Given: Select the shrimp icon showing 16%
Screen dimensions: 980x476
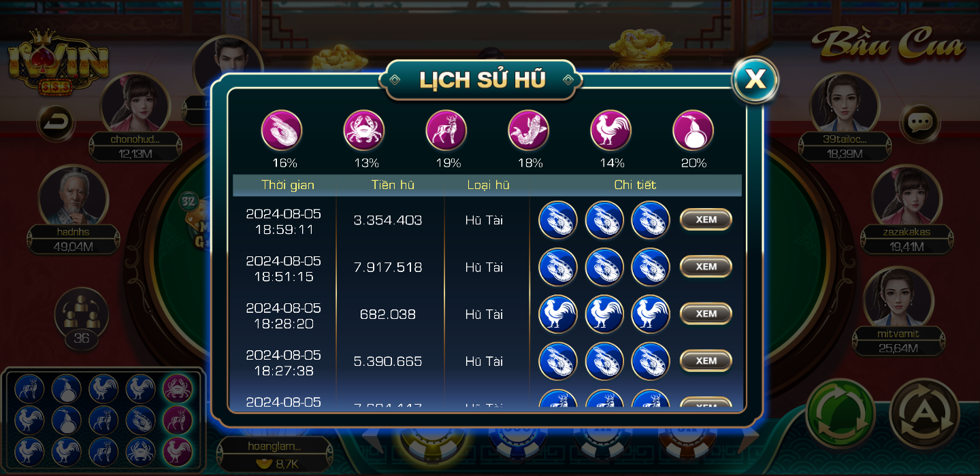Looking at the screenshot, I should pos(282,130).
